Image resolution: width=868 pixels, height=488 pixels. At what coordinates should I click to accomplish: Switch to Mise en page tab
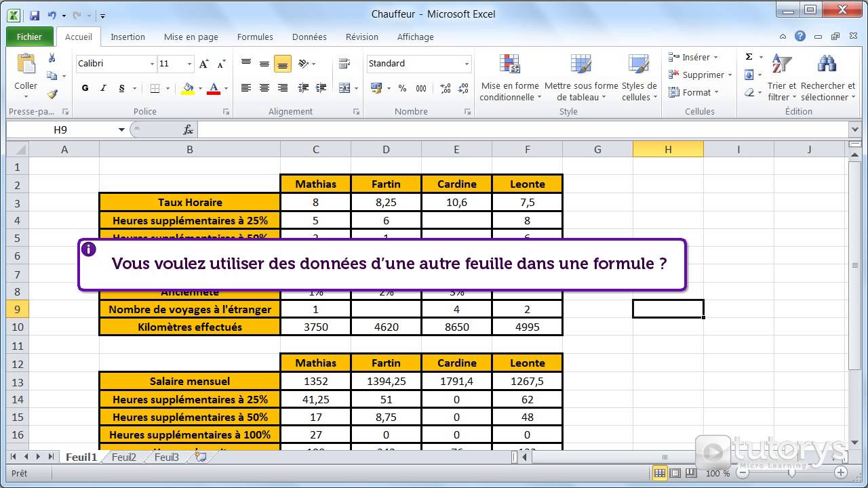click(191, 37)
